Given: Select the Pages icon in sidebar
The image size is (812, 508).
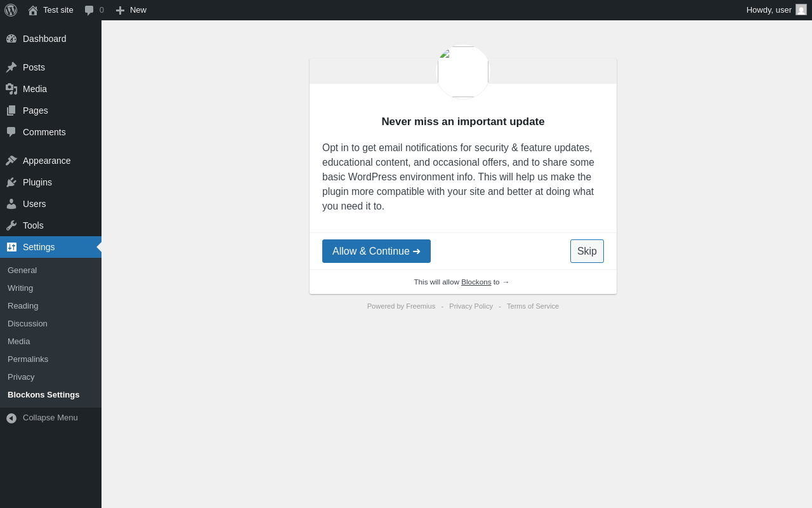Looking at the screenshot, I should coord(11,110).
